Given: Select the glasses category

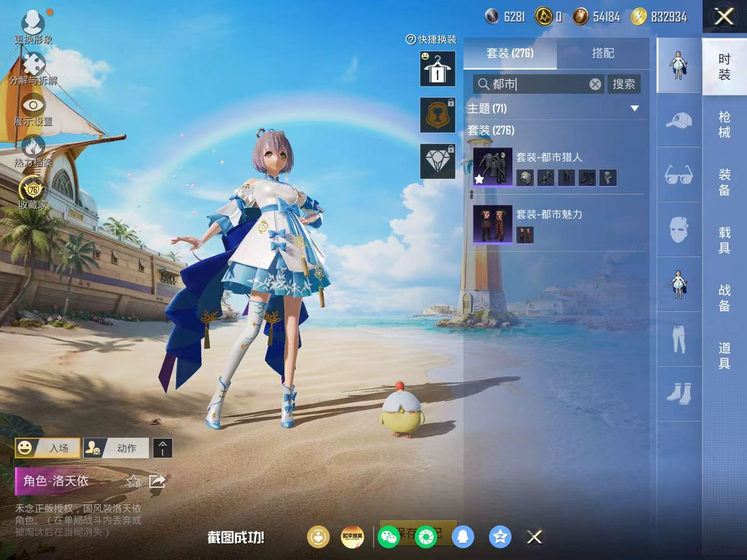Looking at the screenshot, I should 679,175.
